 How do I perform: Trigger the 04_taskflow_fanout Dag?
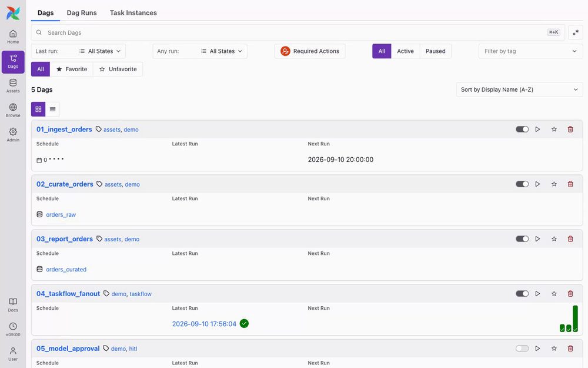point(537,294)
